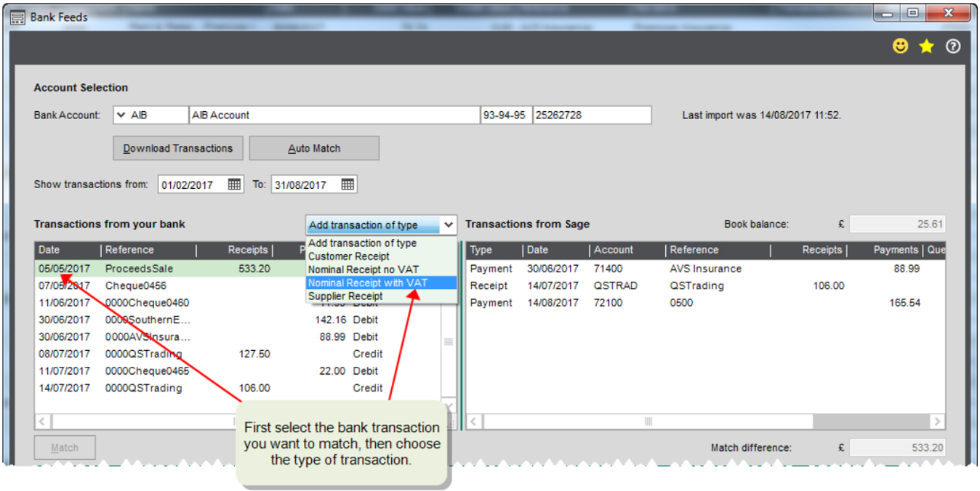Image resolution: width=980 pixels, height=491 pixels.
Task: Choose Supplier Receipt from the dropdown list
Action: (x=345, y=296)
